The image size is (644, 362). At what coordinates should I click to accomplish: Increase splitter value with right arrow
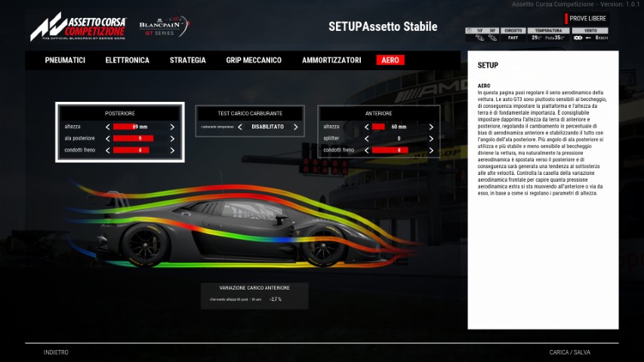point(431,139)
